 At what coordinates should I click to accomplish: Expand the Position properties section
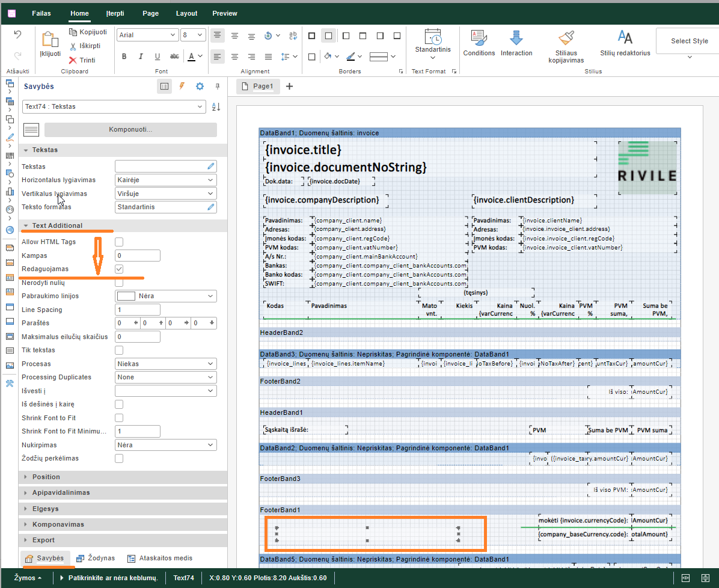click(46, 477)
